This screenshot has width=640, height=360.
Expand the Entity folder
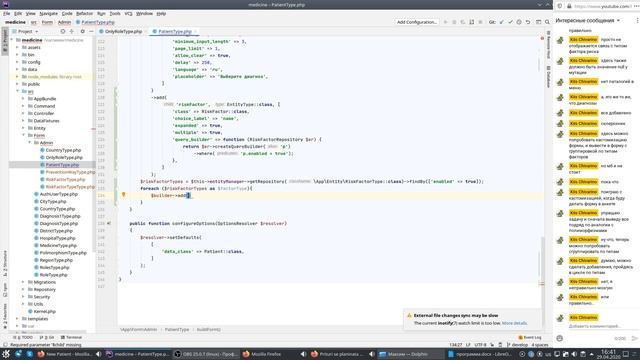23,128
